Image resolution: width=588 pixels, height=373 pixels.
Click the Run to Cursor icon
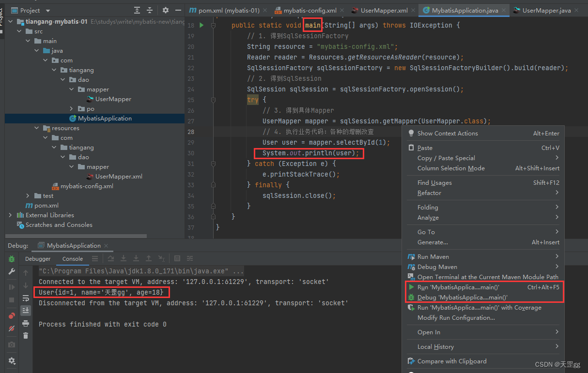[x=161, y=259]
